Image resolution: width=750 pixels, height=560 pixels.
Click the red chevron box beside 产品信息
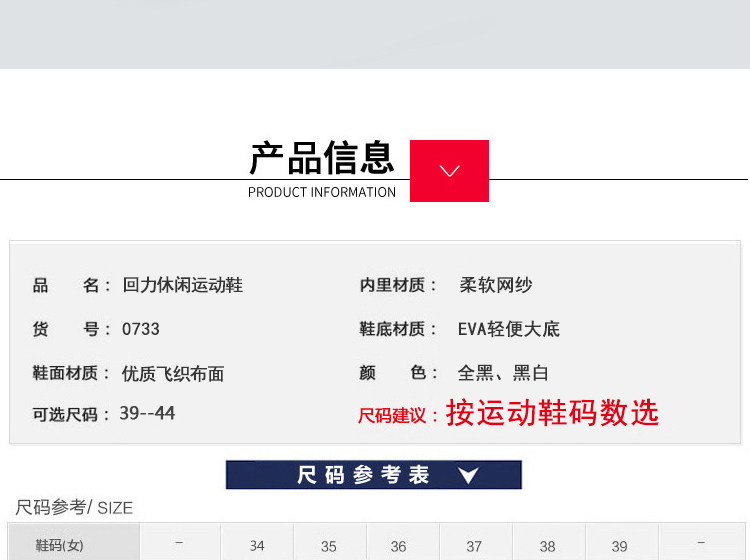(449, 171)
